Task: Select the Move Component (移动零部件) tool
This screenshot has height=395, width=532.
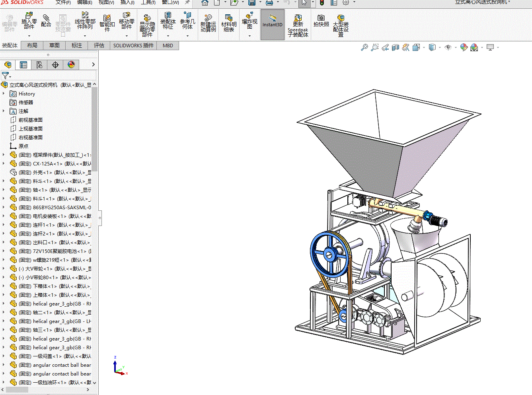Action: (x=127, y=21)
